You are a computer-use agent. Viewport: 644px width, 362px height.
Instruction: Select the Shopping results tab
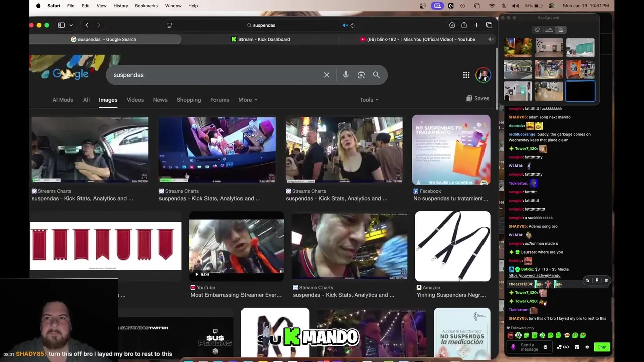pos(189,100)
